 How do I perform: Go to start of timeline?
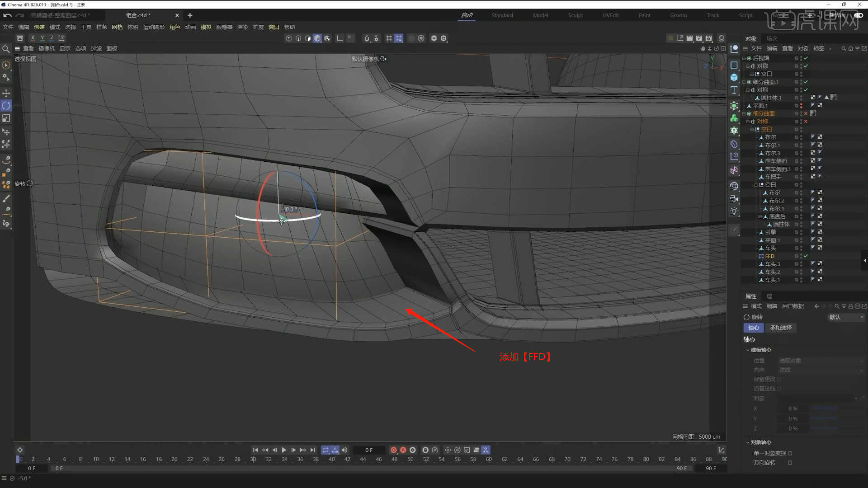pyautogui.click(x=255, y=450)
